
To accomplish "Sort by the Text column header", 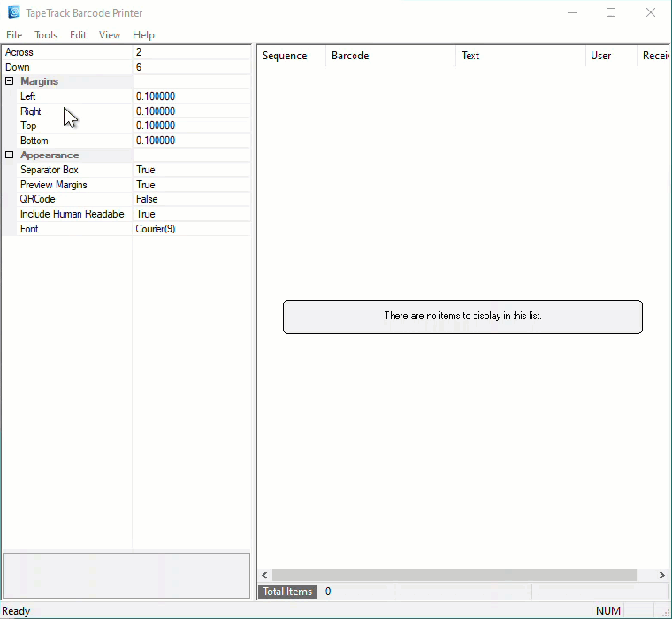I will (521, 56).
